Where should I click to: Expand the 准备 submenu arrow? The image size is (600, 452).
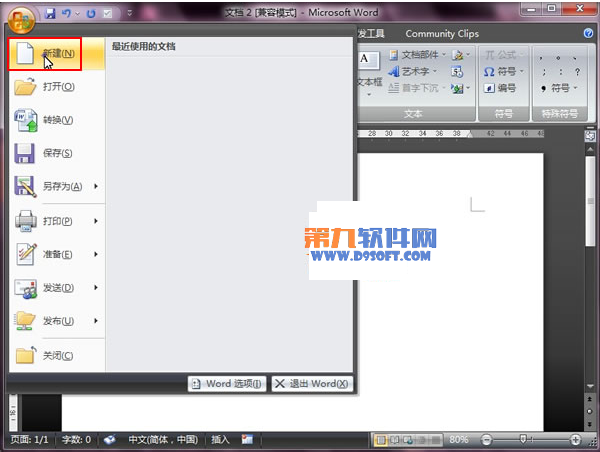pos(96,255)
